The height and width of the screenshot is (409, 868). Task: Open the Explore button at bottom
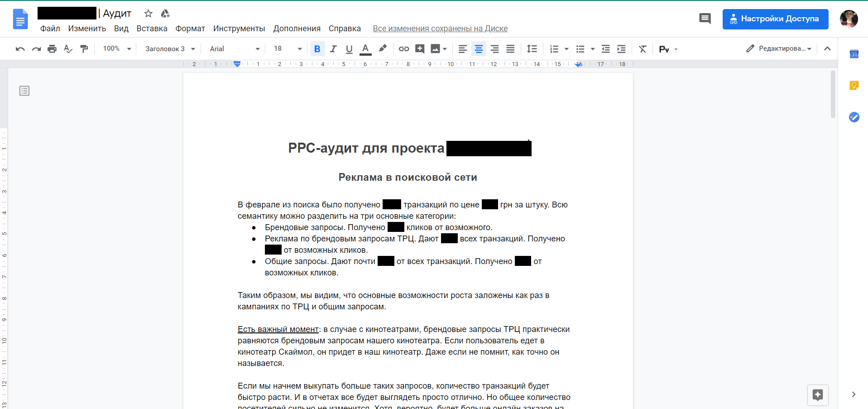tap(818, 395)
